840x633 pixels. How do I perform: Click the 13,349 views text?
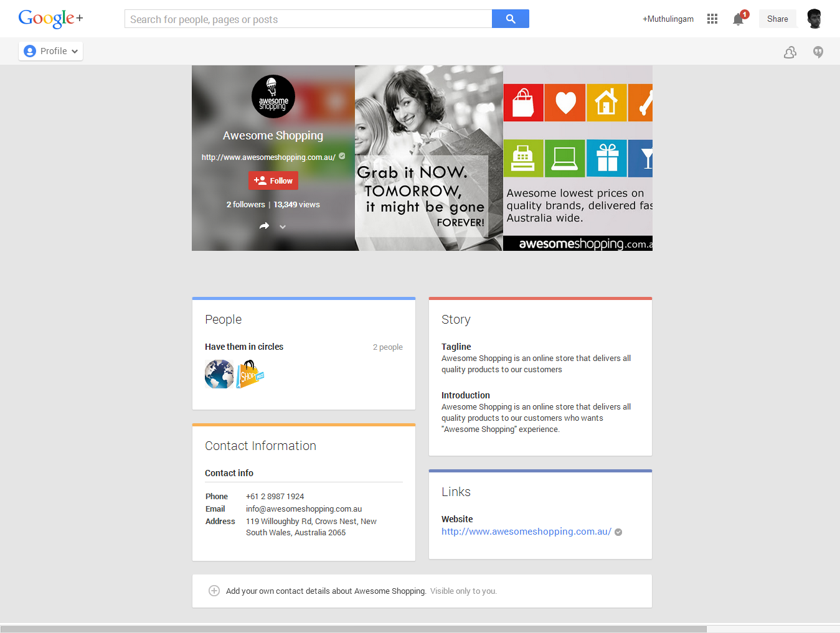click(x=297, y=205)
